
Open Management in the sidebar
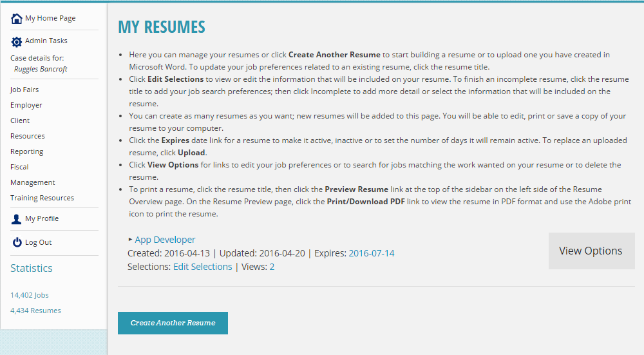pos(32,182)
